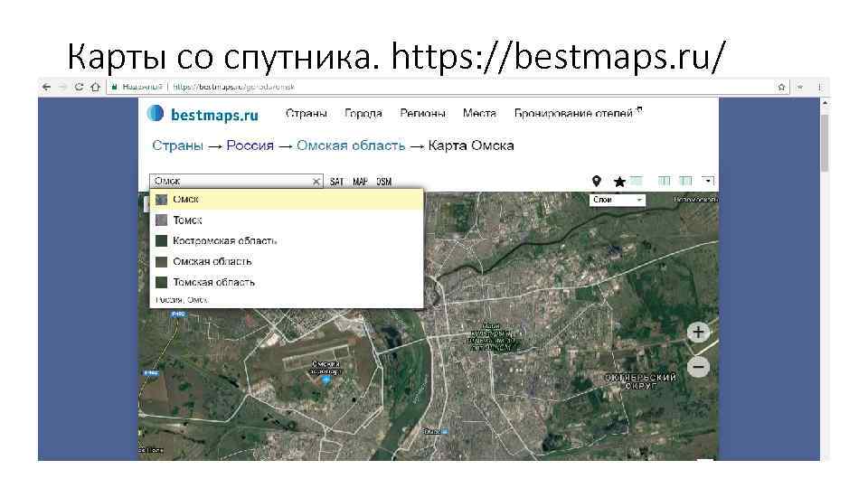Click the thumbnail icon beside Омск suggestion

161,199
